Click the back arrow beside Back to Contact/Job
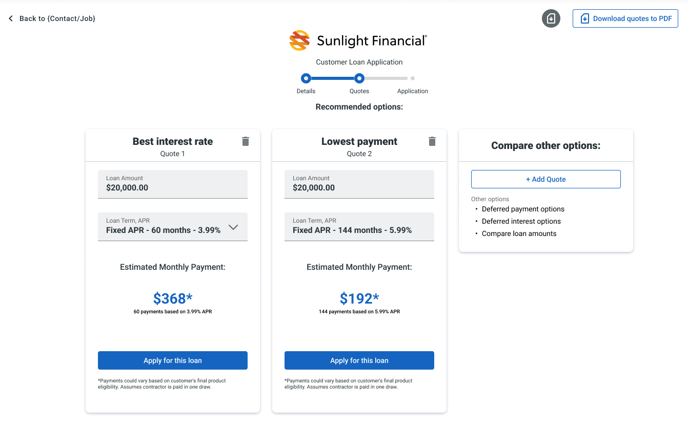 click(11, 18)
